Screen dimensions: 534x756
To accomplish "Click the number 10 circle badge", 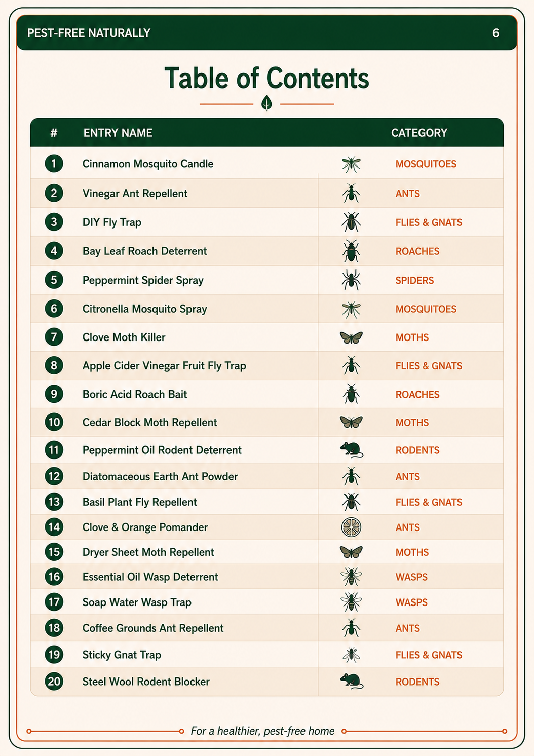I will click(54, 423).
